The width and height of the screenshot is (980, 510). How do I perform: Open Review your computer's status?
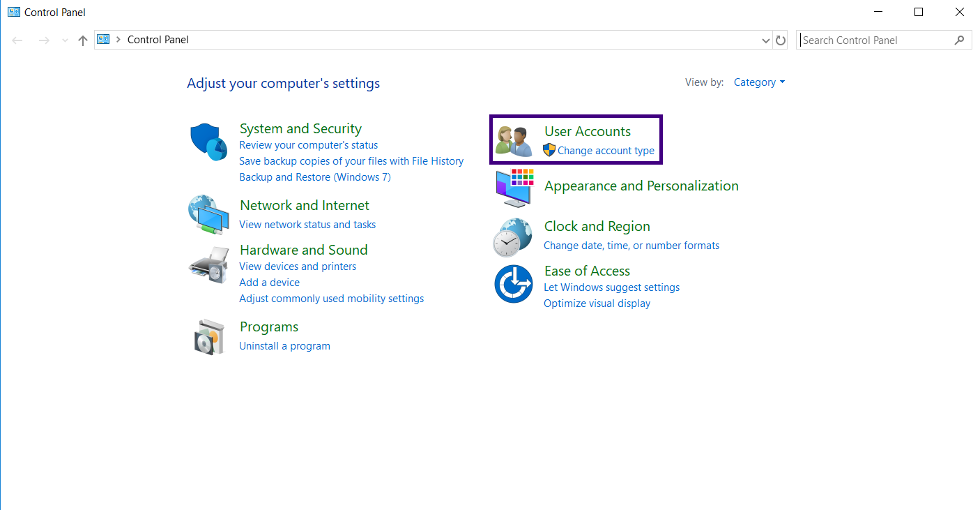click(309, 145)
